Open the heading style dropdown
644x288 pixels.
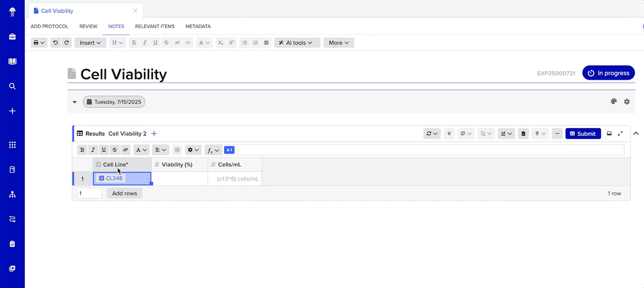click(x=118, y=43)
